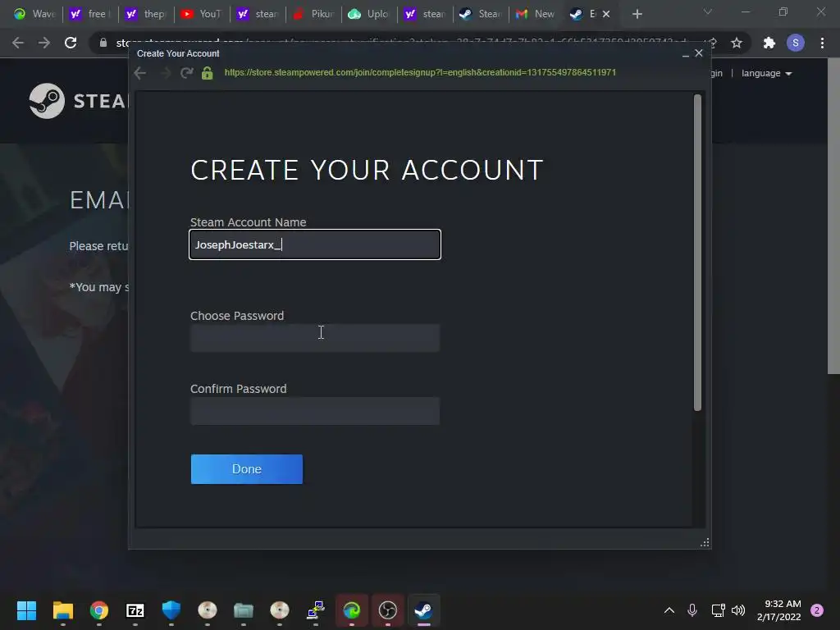Screen dimensions: 840x630
Task: Open the language dropdown on Steam page
Action: pos(766,73)
